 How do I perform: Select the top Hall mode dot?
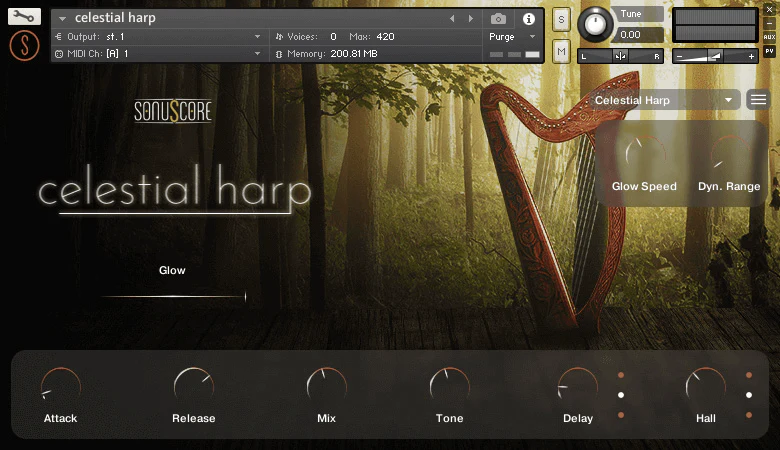click(749, 375)
